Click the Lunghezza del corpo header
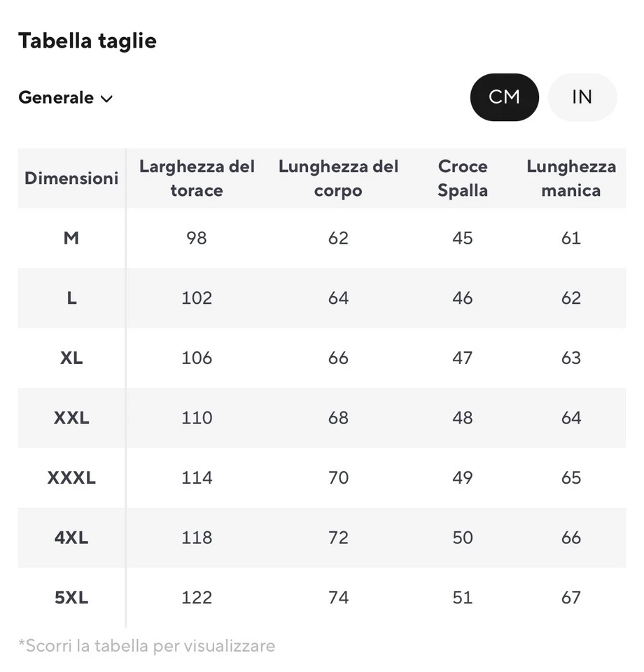This screenshot has width=644, height=672. [338, 178]
